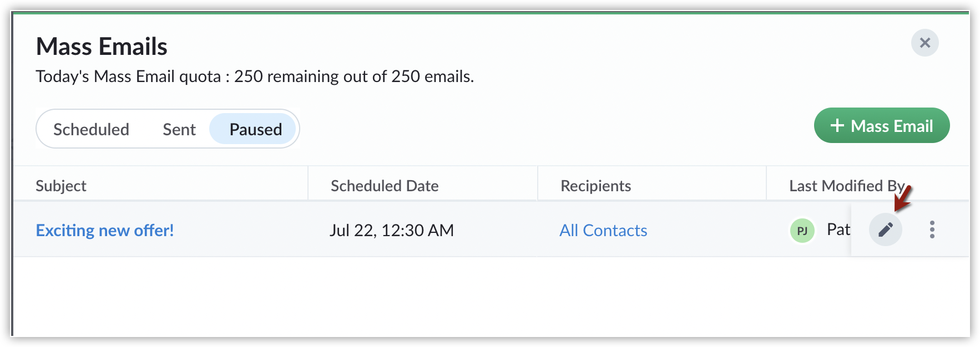
Task: Click the Scheduled Date column header
Action: (x=385, y=186)
